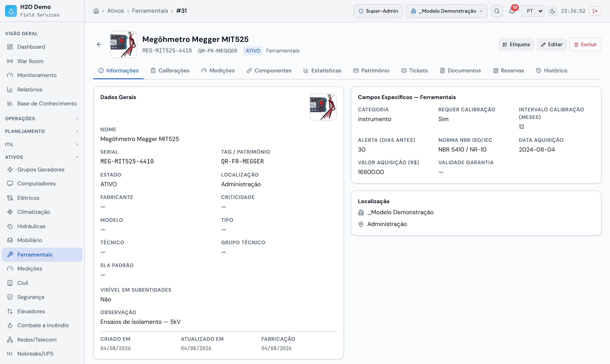Go back using the left arrow

pyautogui.click(x=99, y=44)
